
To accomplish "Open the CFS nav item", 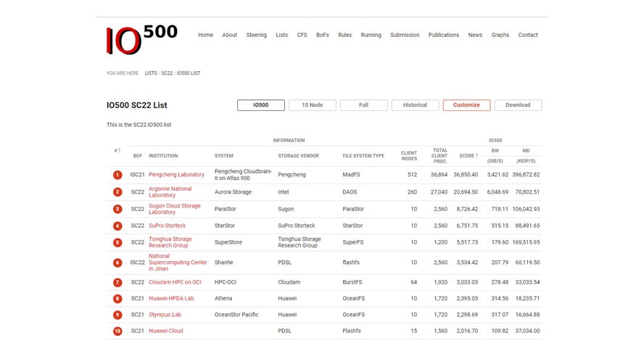I will pyautogui.click(x=302, y=35).
